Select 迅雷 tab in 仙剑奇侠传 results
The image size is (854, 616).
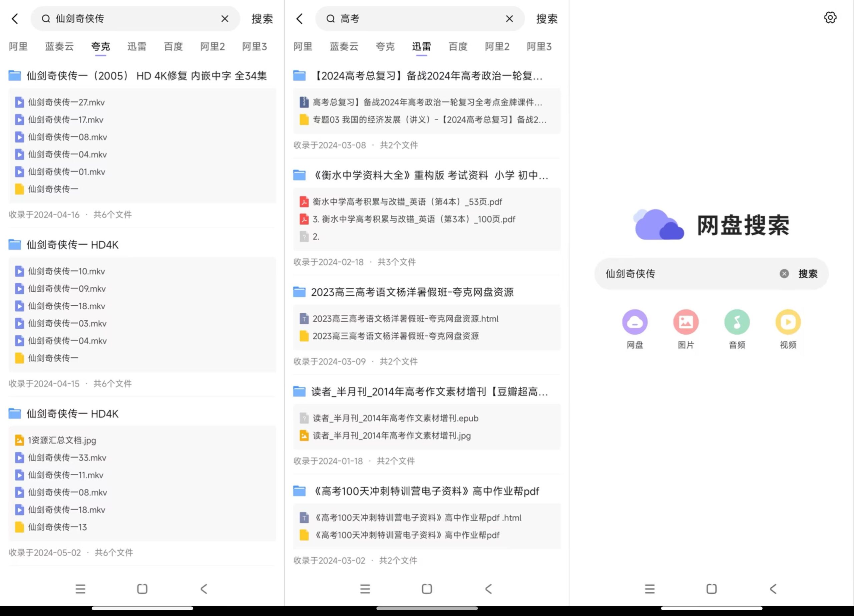click(137, 47)
